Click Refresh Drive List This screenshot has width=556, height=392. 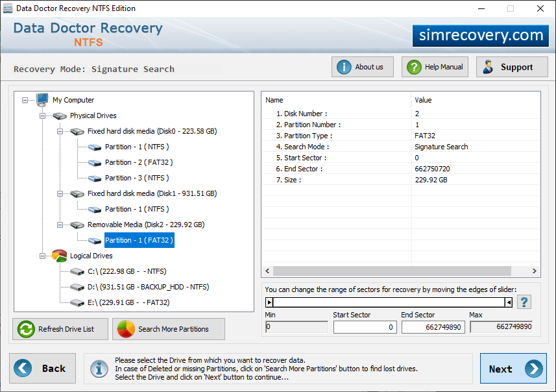[60, 329]
